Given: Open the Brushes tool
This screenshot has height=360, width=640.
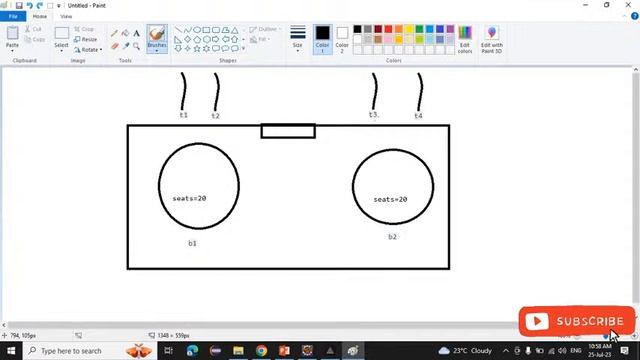Looking at the screenshot, I should pos(157,39).
